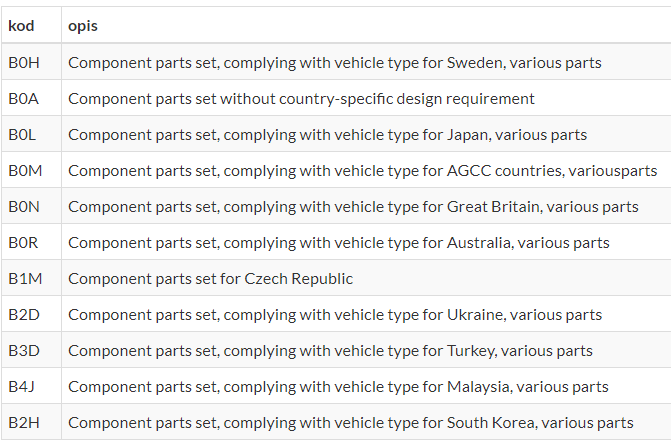Click the B0L code cell
The width and height of the screenshot is (671, 444).
pos(22,134)
